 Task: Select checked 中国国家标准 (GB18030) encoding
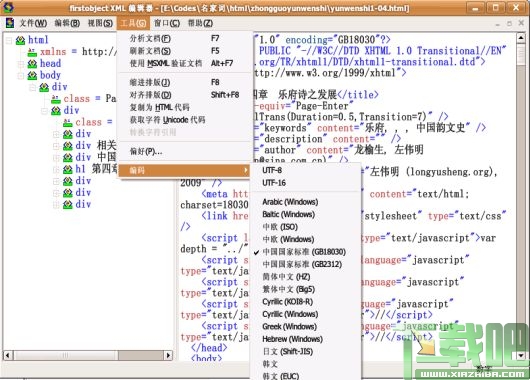coord(306,252)
